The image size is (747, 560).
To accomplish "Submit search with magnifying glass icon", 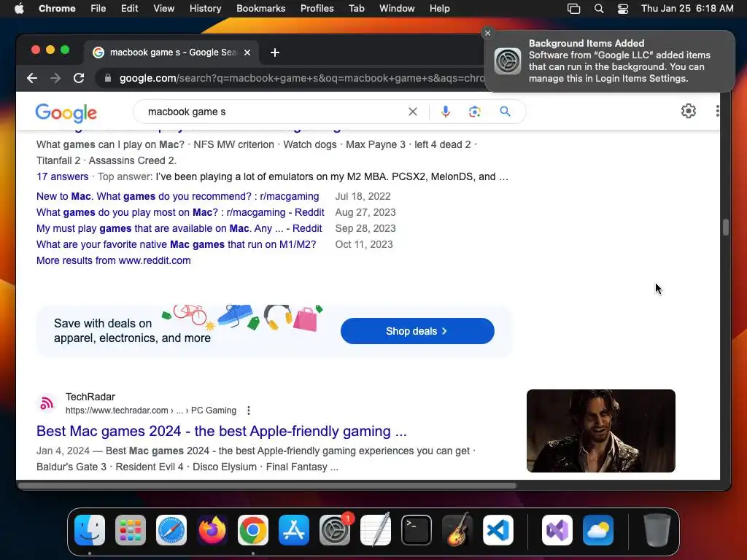I will click(505, 112).
